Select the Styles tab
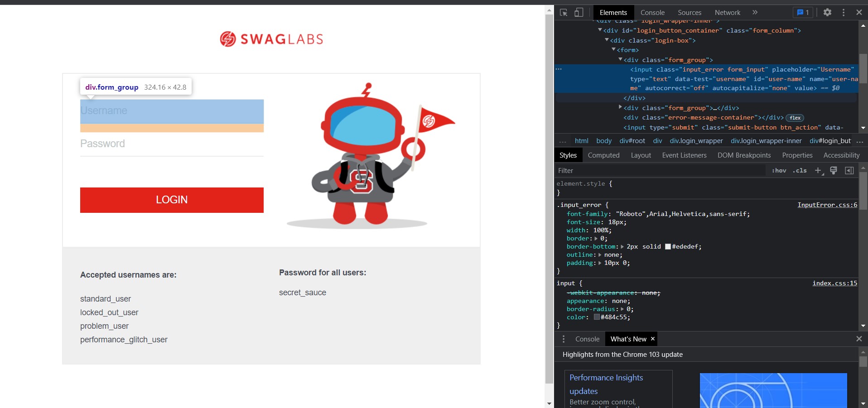Screen dimensions: 868x408 568,155
